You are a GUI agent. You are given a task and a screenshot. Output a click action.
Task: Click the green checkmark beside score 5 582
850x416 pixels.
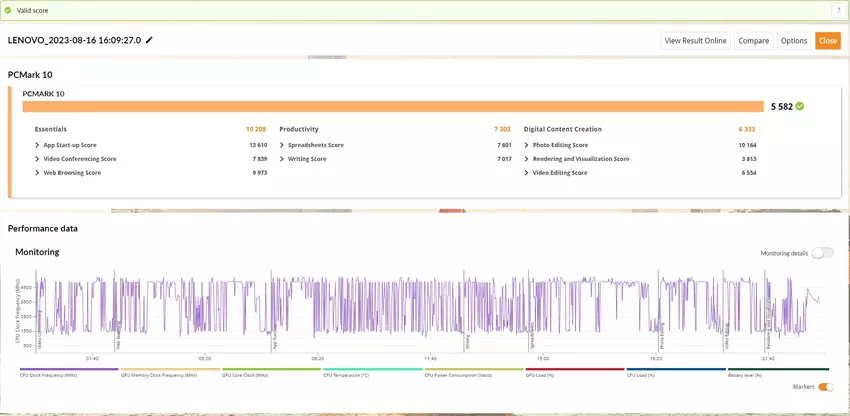pos(800,106)
